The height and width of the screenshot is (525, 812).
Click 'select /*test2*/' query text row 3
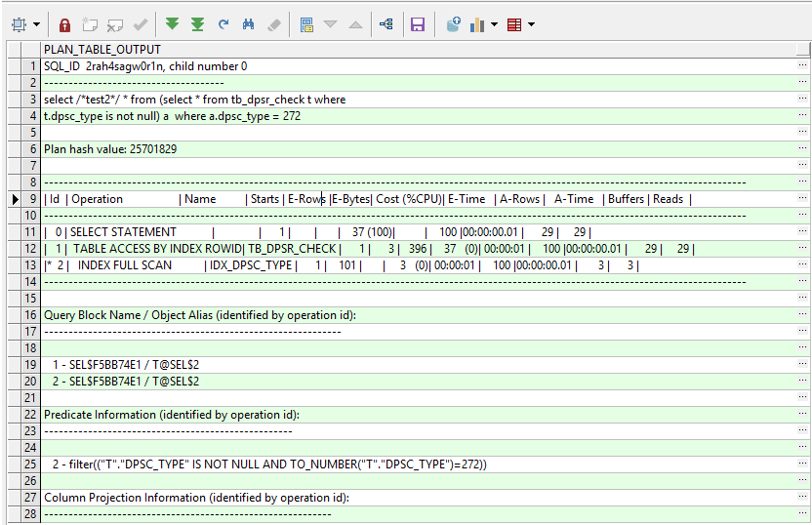(x=419, y=100)
